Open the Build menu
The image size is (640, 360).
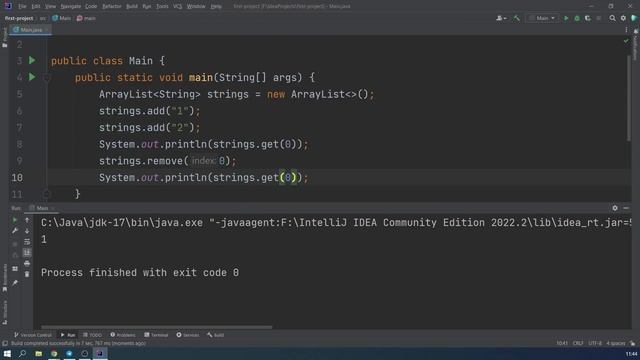coord(132,6)
